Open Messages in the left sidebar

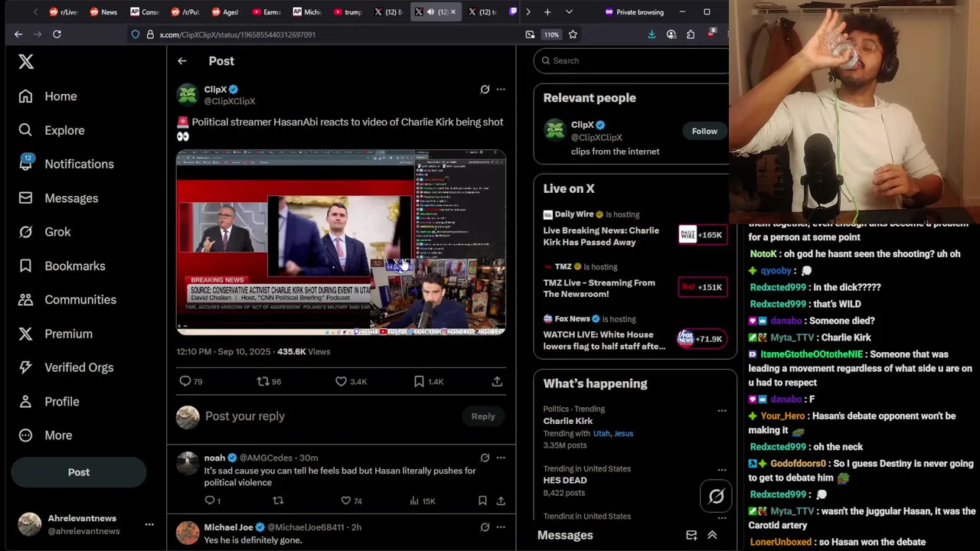tap(58, 198)
